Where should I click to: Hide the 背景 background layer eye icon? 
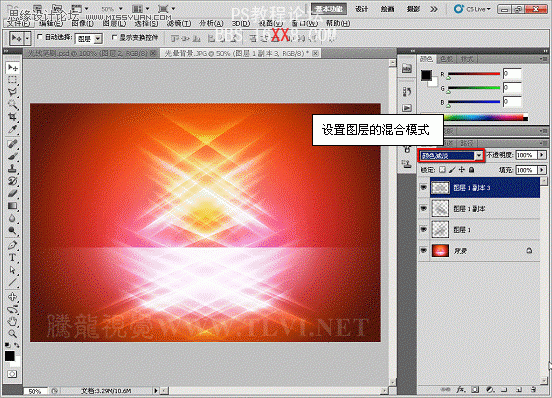[x=424, y=251]
